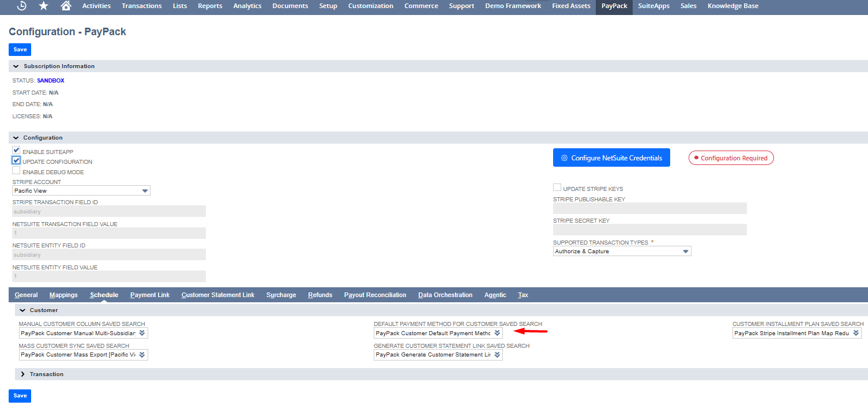
Task: Go to the Home icon
Action: [66, 6]
